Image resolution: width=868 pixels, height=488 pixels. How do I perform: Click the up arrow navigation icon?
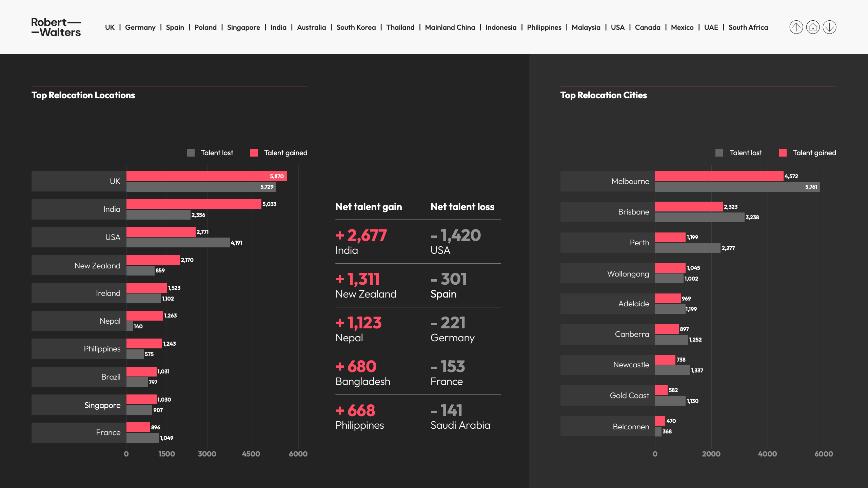coord(796,27)
